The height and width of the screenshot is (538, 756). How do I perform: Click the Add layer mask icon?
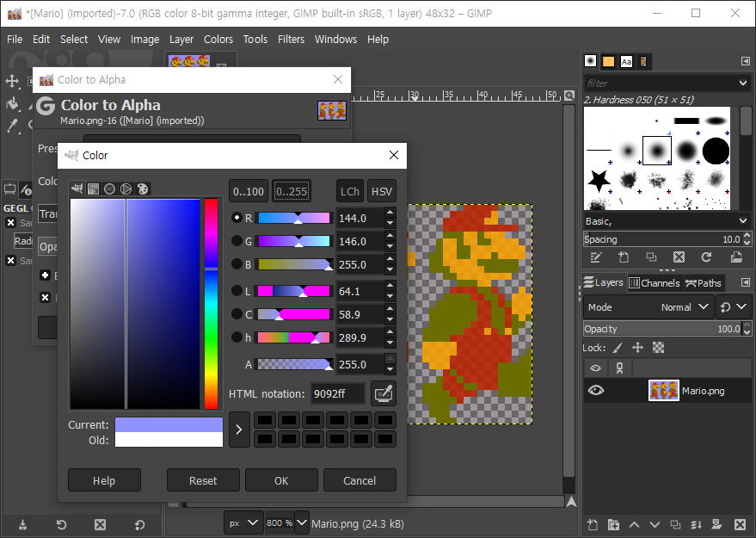pyautogui.click(x=717, y=524)
